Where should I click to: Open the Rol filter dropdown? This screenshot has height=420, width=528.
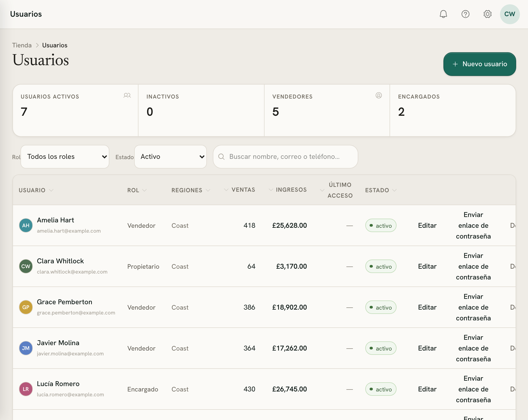65,157
